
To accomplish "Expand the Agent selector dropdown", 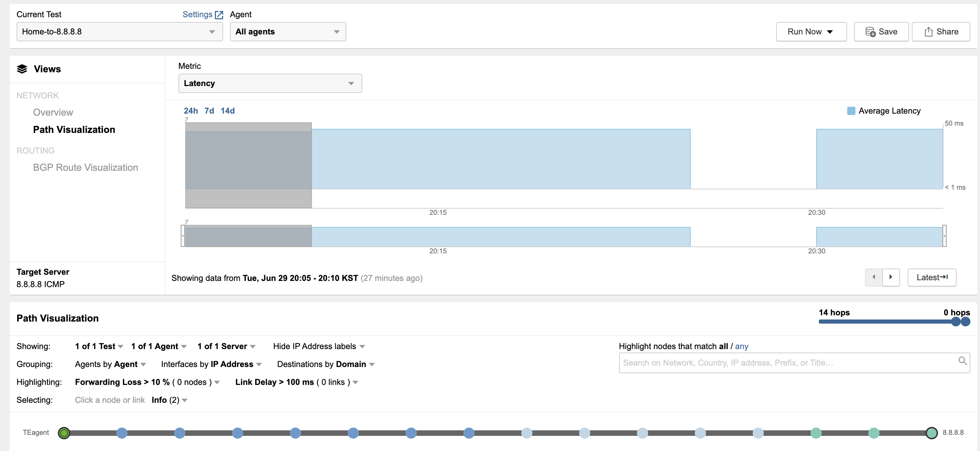I will 287,31.
